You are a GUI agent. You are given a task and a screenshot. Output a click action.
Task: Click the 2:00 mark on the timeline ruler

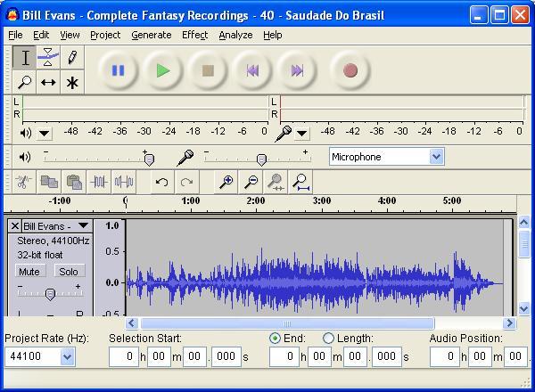(256, 200)
